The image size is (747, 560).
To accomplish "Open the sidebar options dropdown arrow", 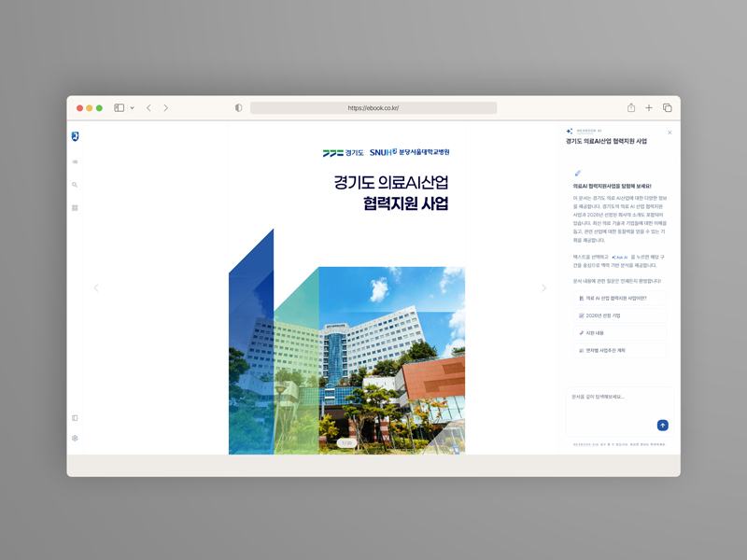I will [x=132, y=108].
